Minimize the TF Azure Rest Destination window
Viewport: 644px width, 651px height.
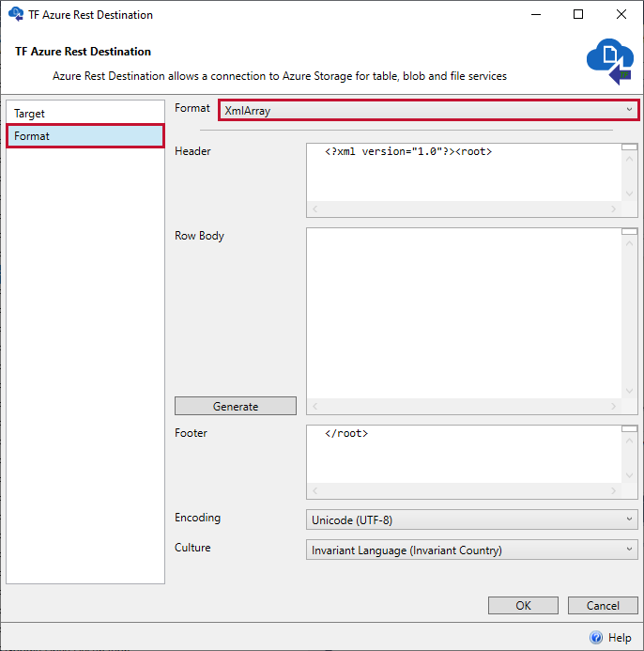[x=536, y=14]
